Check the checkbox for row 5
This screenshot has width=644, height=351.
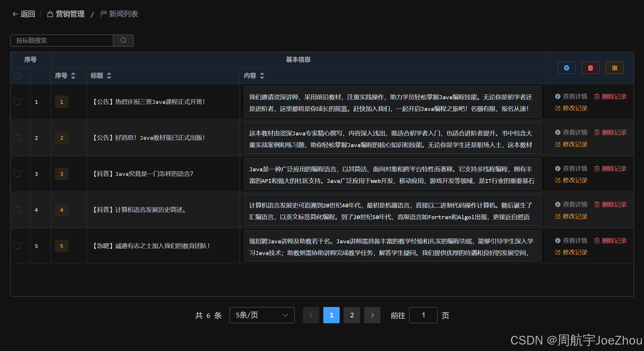click(17, 246)
